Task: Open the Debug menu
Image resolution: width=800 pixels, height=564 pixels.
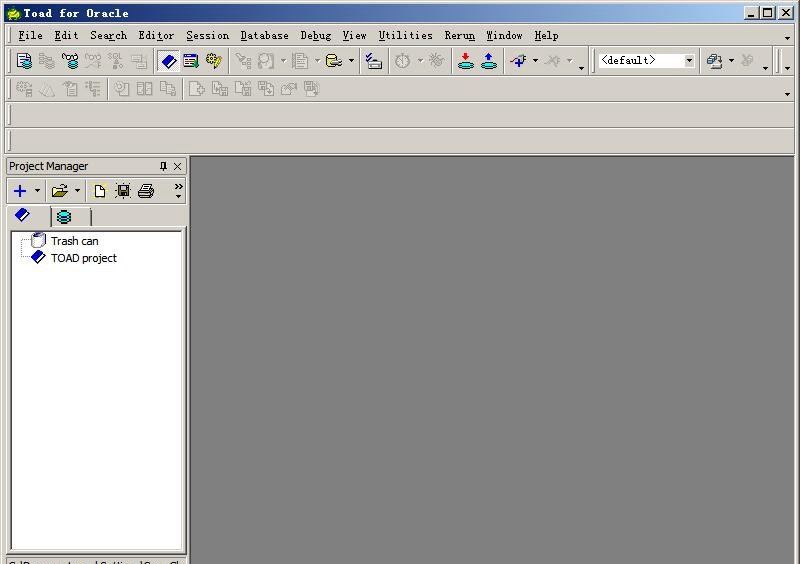Action: tap(315, 35)
